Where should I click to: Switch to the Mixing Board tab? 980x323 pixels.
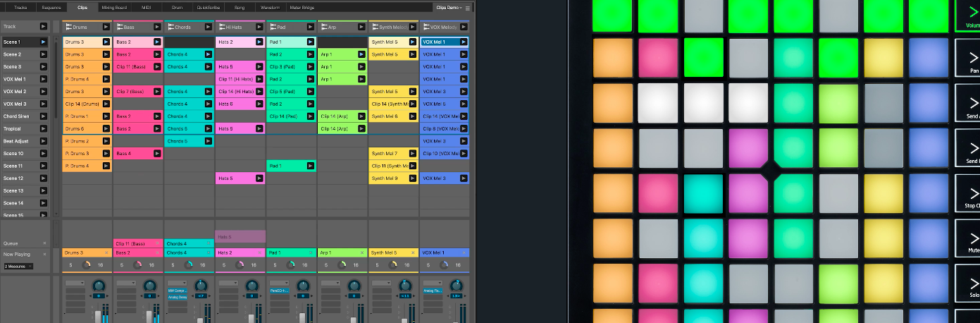113,7
